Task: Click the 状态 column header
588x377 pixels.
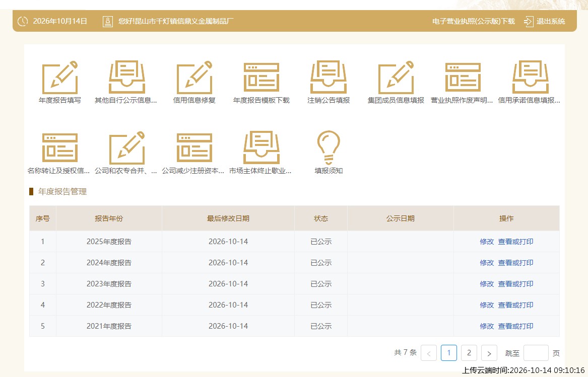Action: [x=321, y=218]
